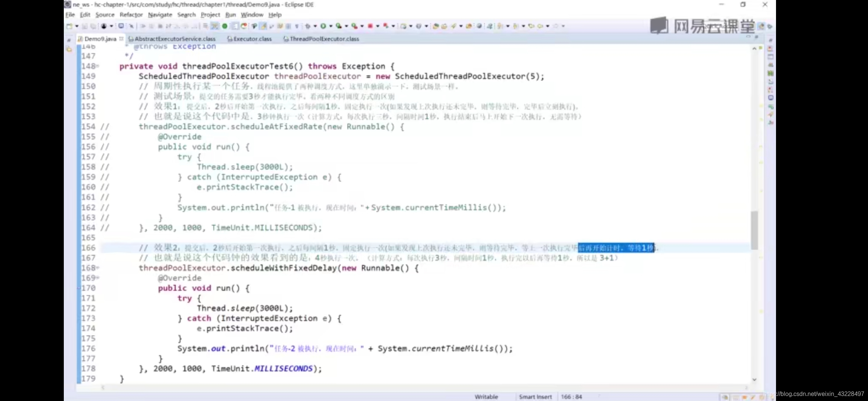
Task: Expand the red square icon's dropdown arrow
Action: 378,26
